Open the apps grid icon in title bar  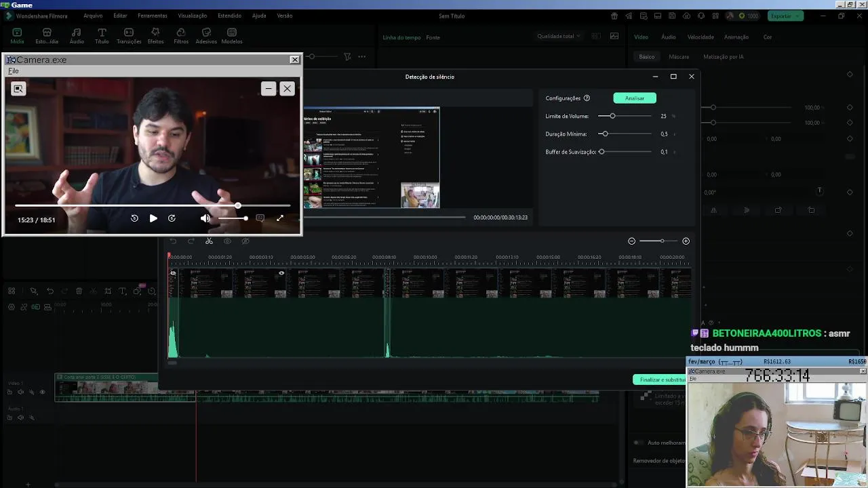(x=715, y=16)
